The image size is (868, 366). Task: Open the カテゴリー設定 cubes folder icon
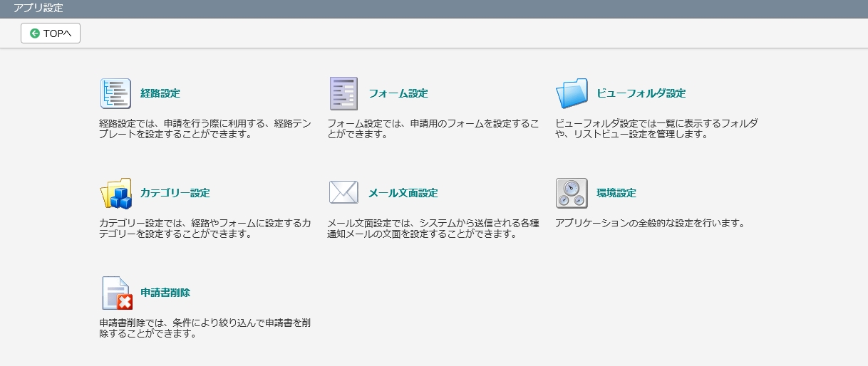coord(116,193)
